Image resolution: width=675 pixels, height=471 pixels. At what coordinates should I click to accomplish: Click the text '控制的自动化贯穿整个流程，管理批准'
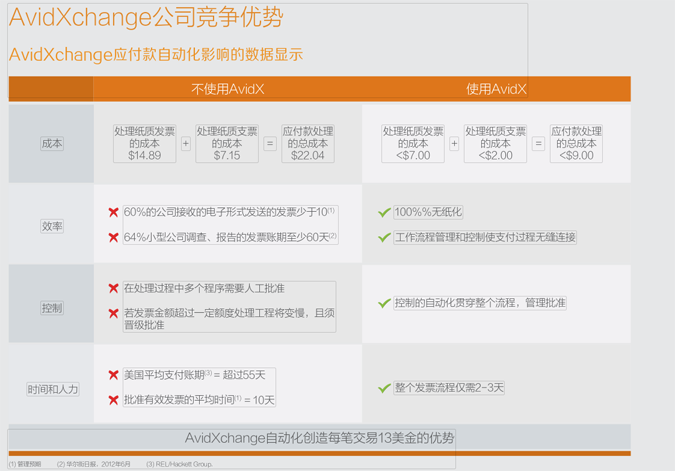click(x=480, y=303)
